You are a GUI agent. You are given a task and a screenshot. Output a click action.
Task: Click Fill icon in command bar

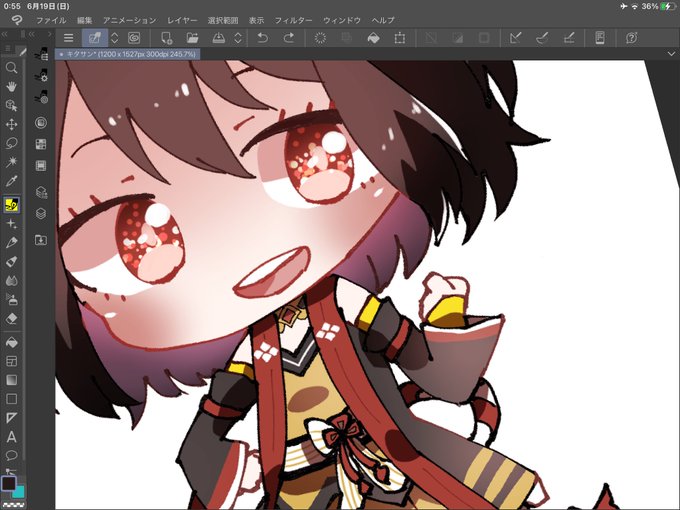[373, 38]
